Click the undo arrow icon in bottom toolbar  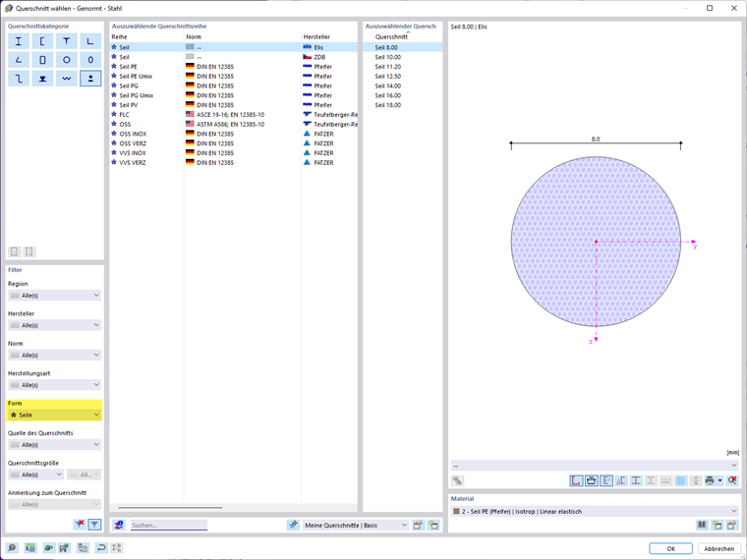point(101,547)
